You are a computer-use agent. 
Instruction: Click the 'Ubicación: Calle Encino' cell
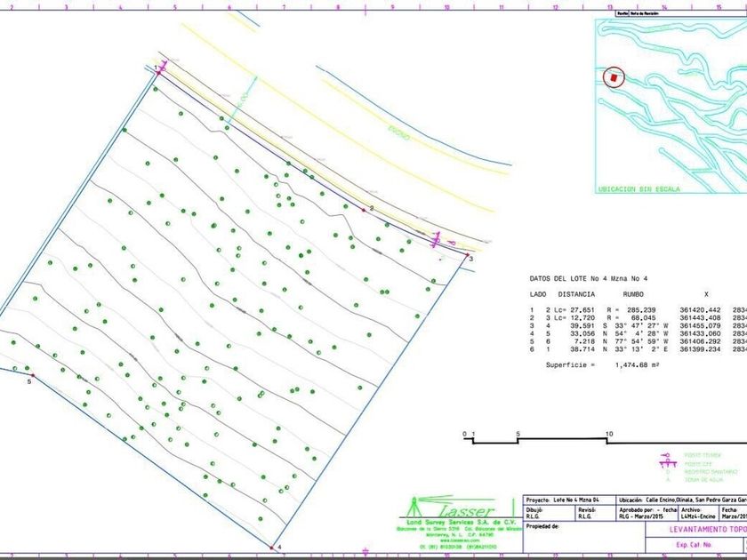coord(681,500)
